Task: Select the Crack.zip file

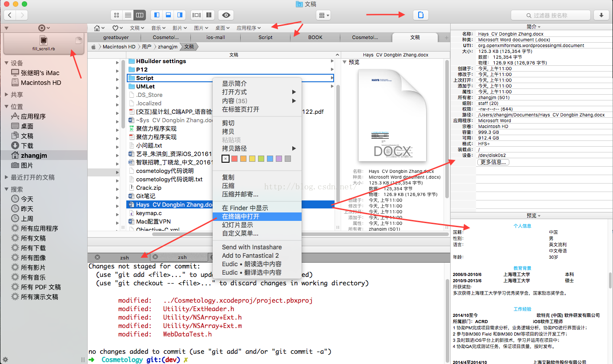Action: point(149,188)
